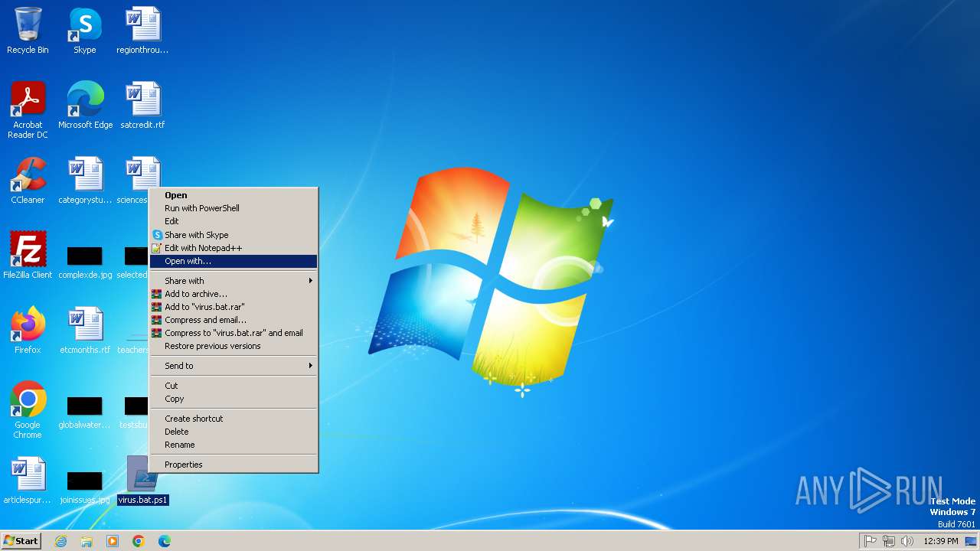Select the FileZilla Client shortcut

[x=28, y=256]
